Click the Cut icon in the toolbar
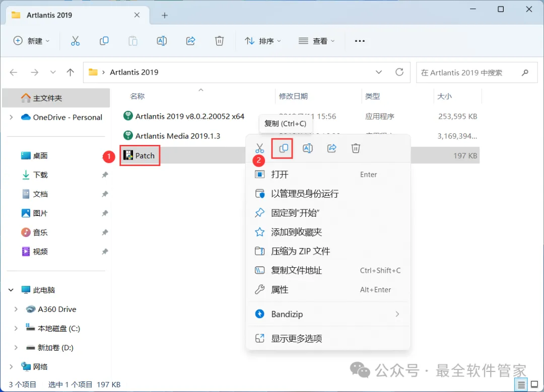 (x=75, y=41)
